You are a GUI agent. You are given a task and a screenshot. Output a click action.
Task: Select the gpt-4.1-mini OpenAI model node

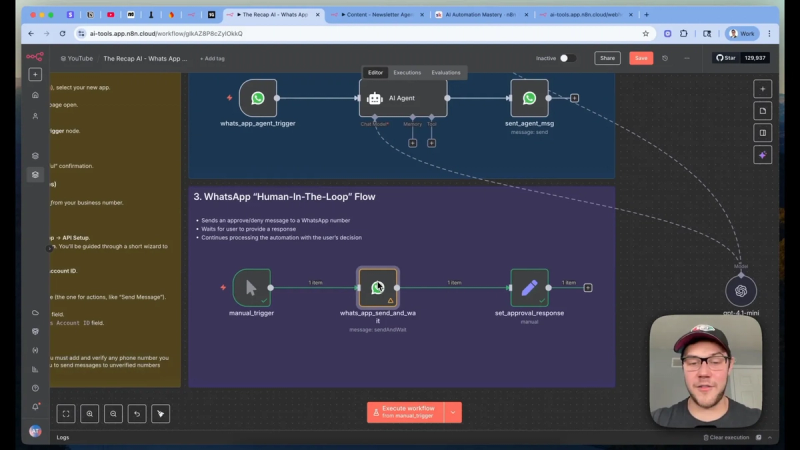[741, 291]
